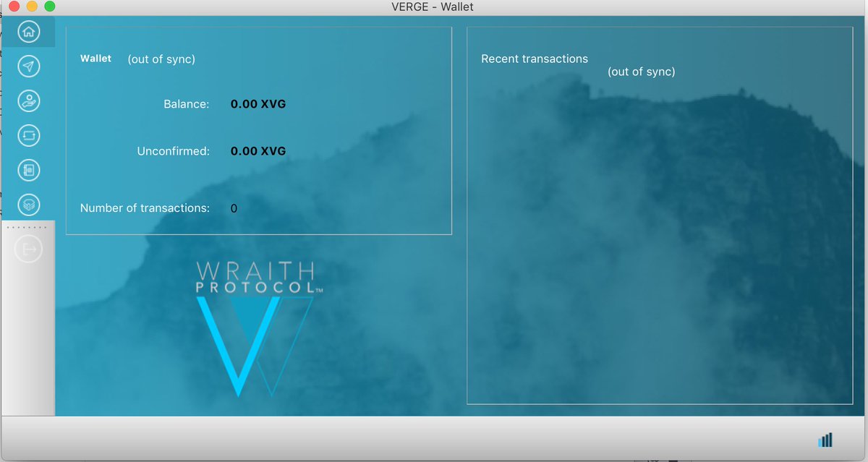The height and width of the screenshot is (462, 868).
Task: Click the Number of transactions value 0
Action: [x=234, y=208]
